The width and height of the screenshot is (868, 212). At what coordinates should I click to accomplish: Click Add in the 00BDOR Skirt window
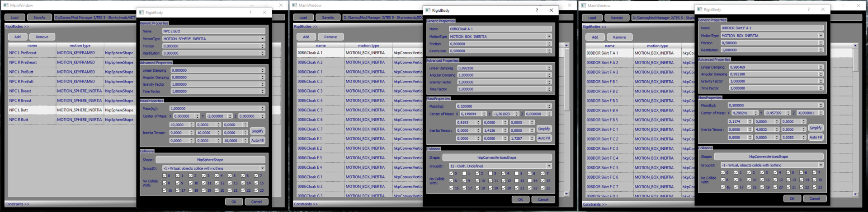tap(595, 37)
